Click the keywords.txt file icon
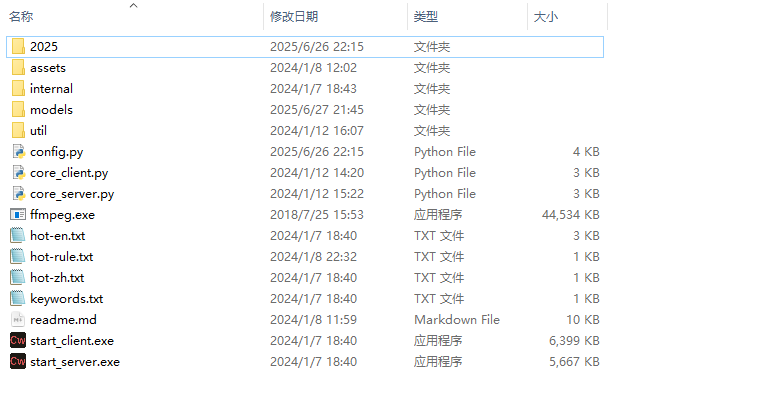770x413 pixels. (x=18, y=299)
